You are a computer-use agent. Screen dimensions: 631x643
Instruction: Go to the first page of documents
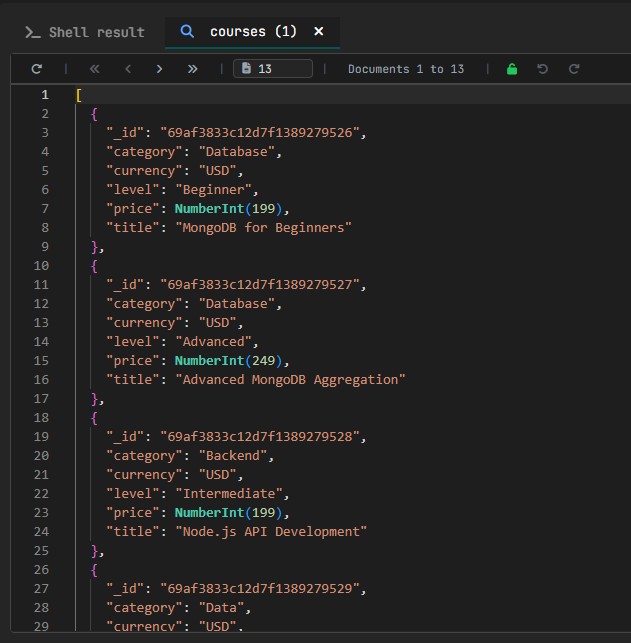click(95, 69)
